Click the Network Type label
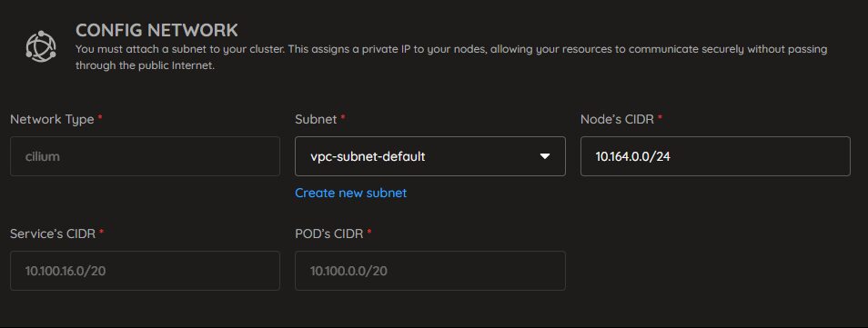Screen dimensions: 868x328 point(52,119)
